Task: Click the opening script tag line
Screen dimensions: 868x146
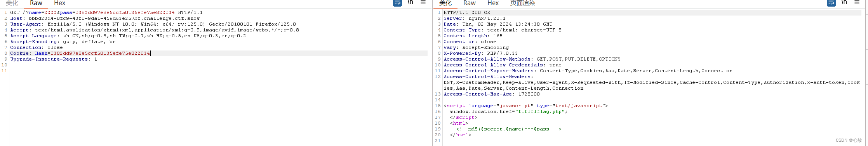Action: point(526,106)
